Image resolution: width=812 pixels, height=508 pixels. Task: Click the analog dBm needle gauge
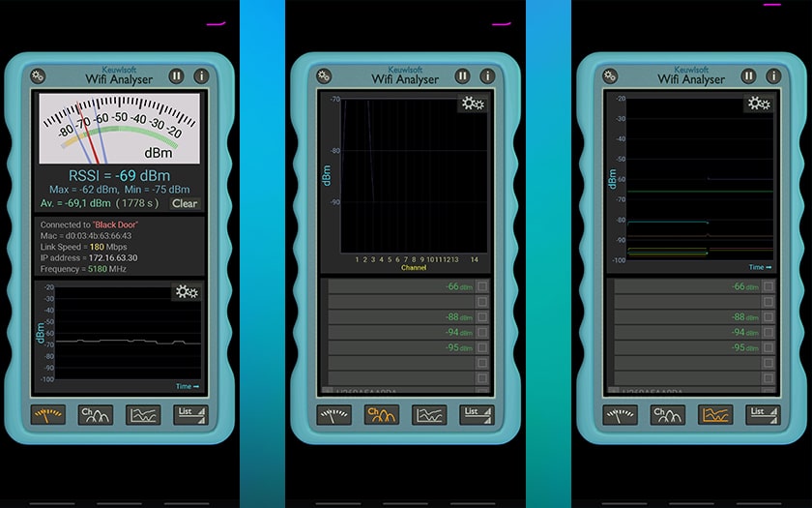120,129
